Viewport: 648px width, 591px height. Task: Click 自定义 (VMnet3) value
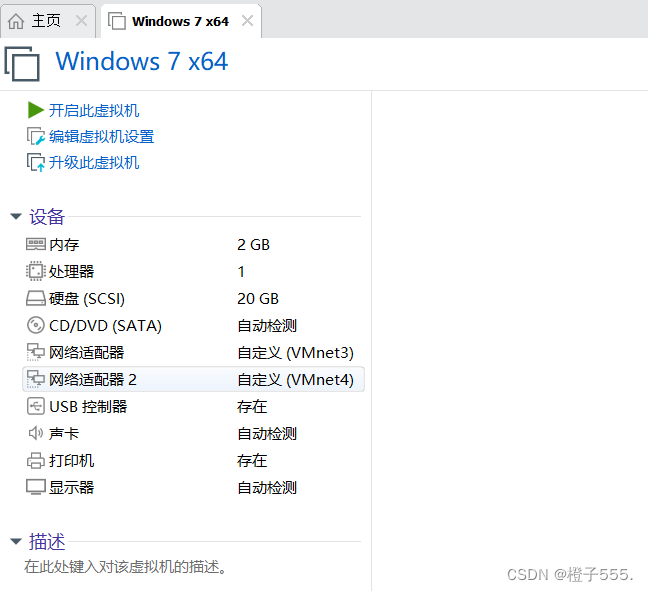(295, 353)
